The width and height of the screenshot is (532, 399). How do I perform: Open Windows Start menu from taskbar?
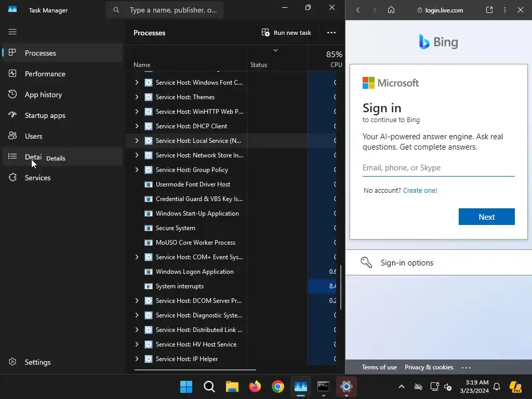[186, 387]
